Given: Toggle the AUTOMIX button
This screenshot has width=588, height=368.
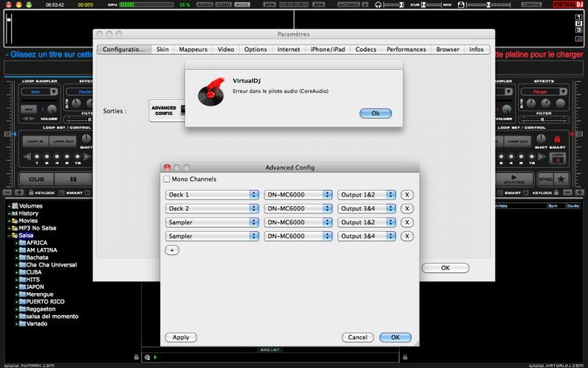Looking at the screenshot, I should [348, 4].
